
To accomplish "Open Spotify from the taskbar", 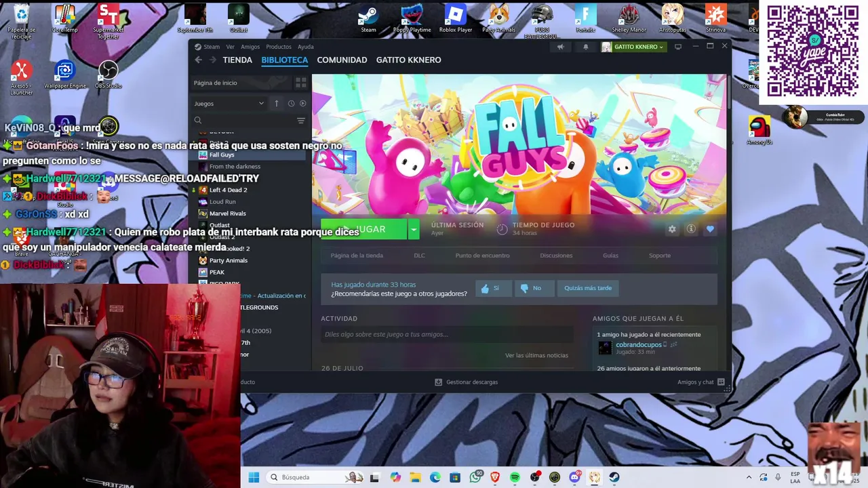I will [x=515, y=477].
